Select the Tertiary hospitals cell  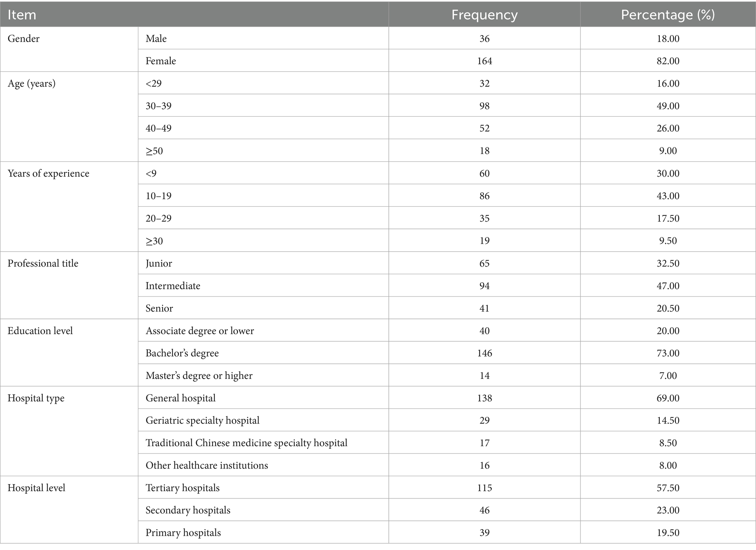tap(183, 488)
